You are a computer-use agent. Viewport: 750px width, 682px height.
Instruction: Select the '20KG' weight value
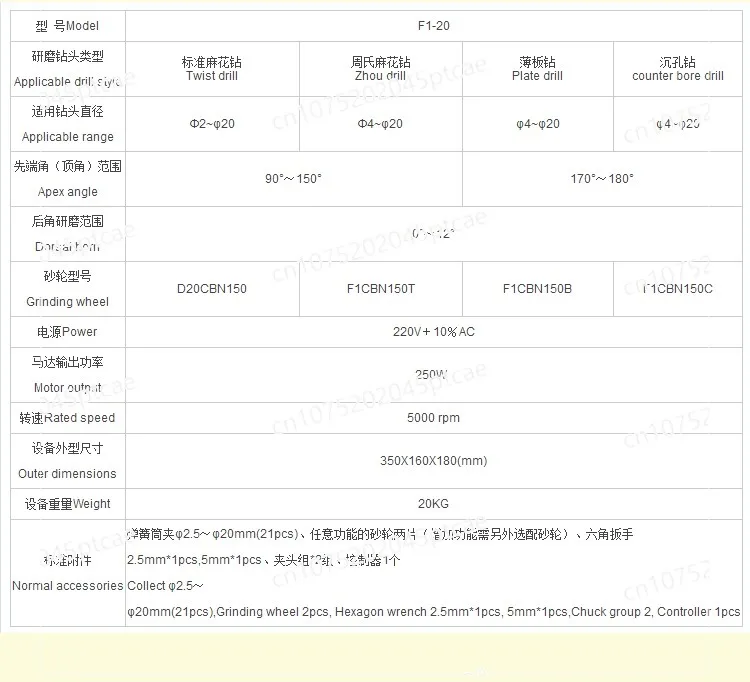tap(433, 504)
